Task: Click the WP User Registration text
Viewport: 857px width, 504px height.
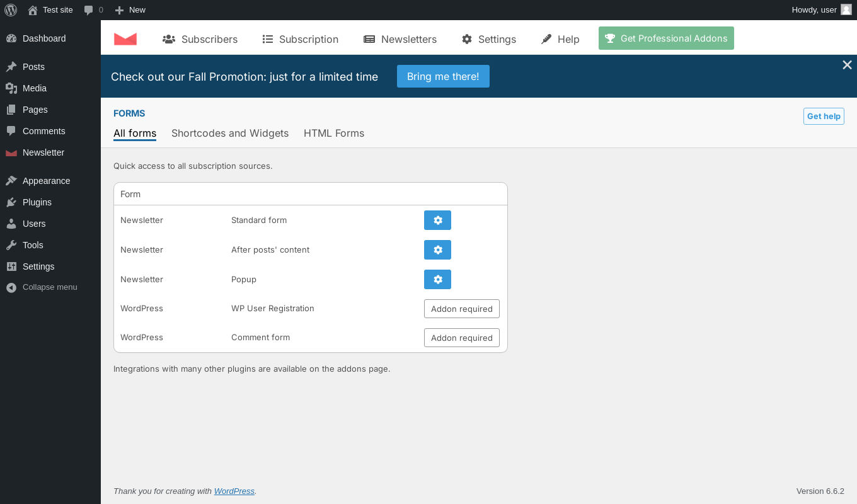Action: coord(273,309)
